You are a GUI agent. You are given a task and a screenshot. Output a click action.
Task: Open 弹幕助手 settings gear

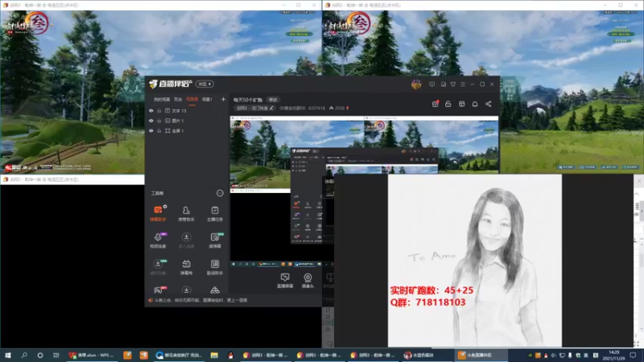point(165,207)
